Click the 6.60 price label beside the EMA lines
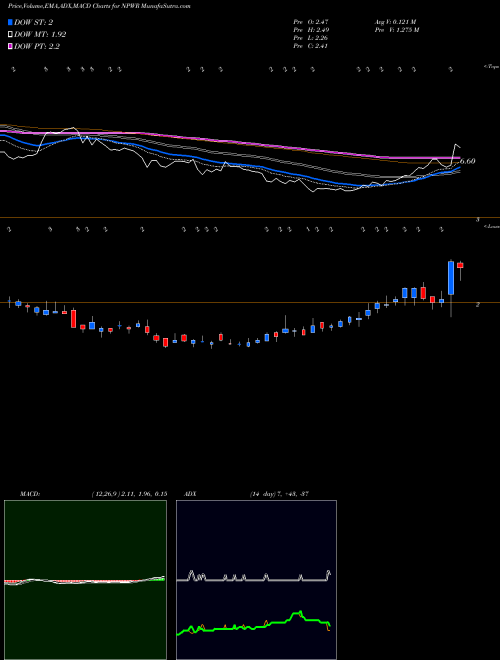This screenshot has width=500, height=660. [468, 161]
